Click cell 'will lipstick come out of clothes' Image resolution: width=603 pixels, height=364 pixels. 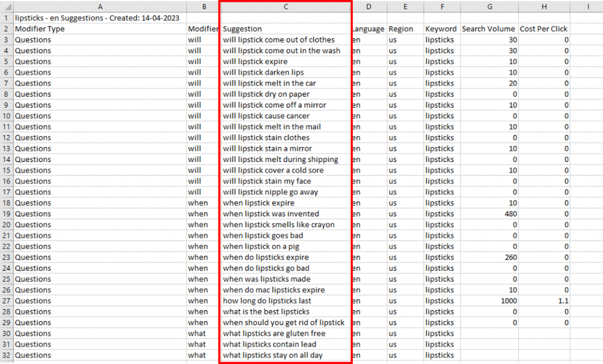[x=279, y=40]
